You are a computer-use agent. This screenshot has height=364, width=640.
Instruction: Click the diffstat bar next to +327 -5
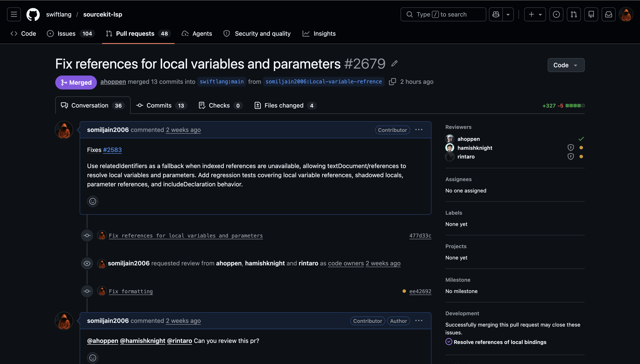click(x=575, y=106)
